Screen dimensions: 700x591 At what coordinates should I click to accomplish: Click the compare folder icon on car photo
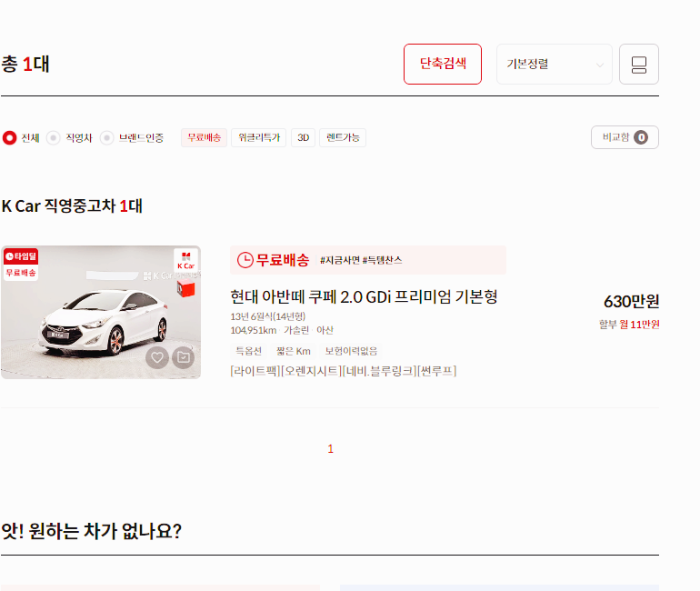(183, 357)
